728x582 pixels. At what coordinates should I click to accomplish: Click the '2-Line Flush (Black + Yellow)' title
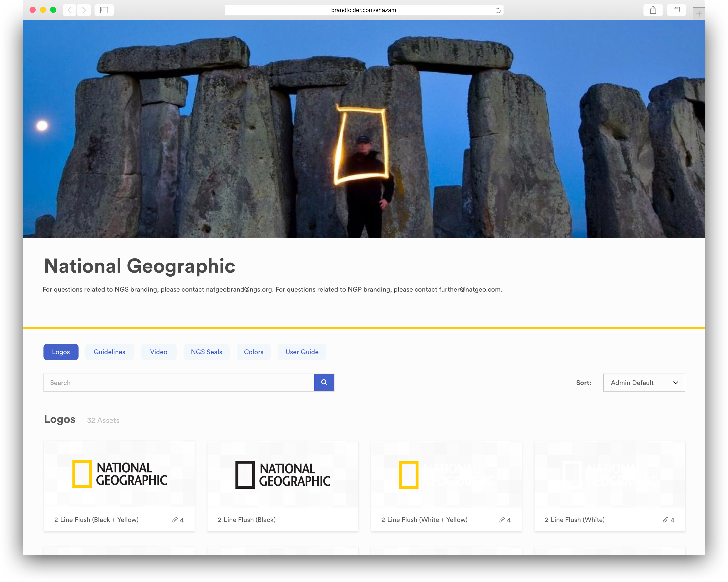[97, 519]
